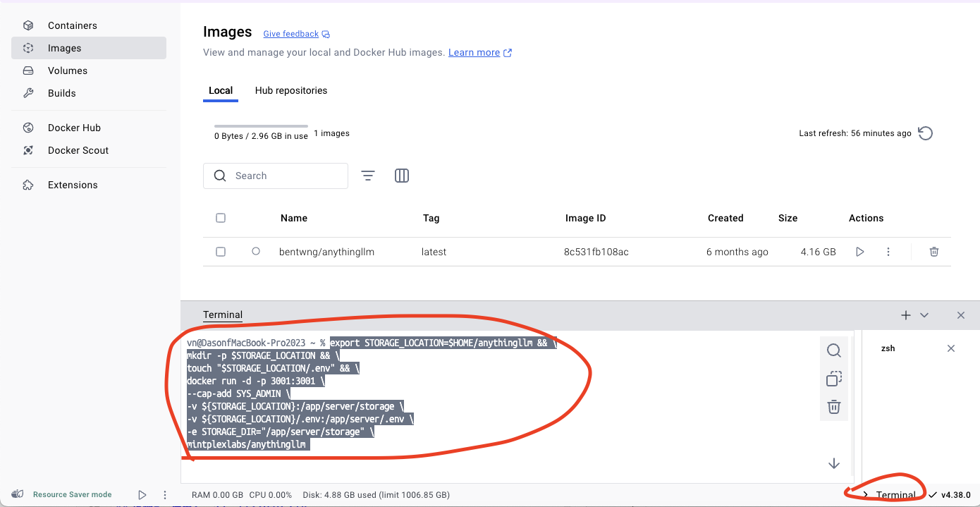Viewport: 980px width, 507px height.
Task: Open the filter options icon next to Search
Action: coord(368,176)
